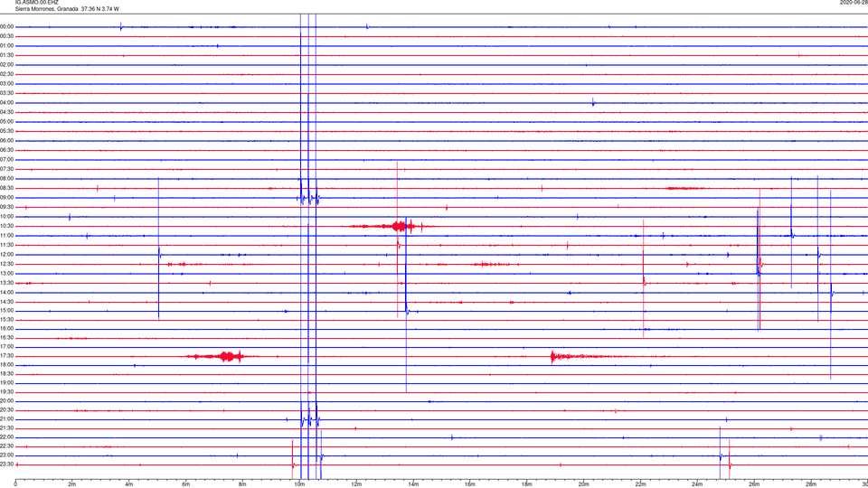Select the 01:00 time label
The height and width of the screenshot is (488, 868).
click(6, 46)
